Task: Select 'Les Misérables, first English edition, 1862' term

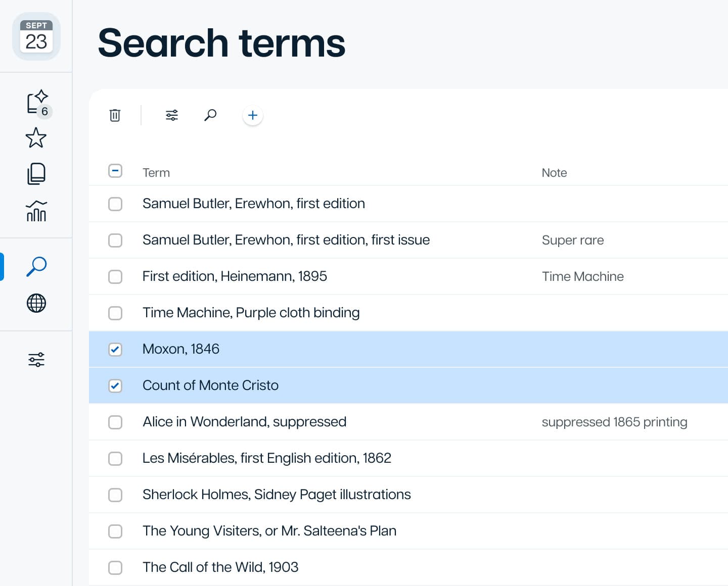Action: click(x=267, y=458)
